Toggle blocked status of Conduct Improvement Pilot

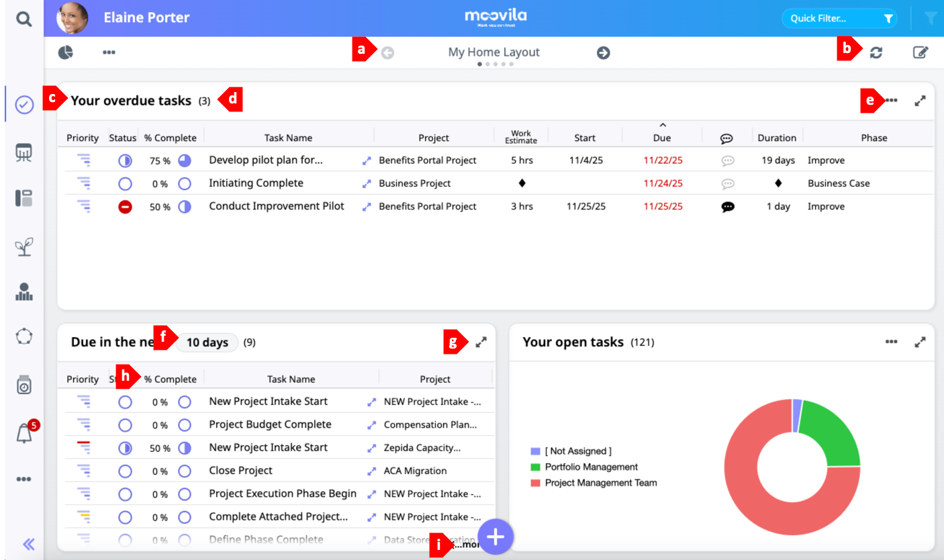[125, 207]
